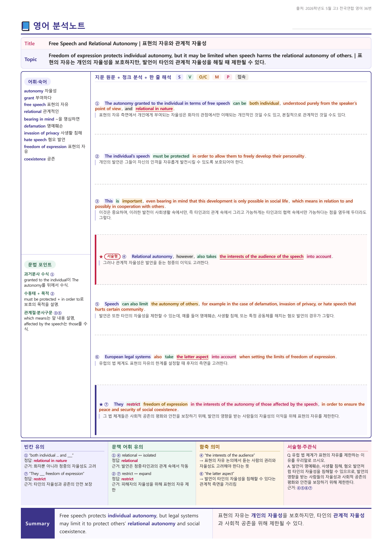Screen dimensions: 392x555
Task: Click the Summary label box
Action: [38, 524]
